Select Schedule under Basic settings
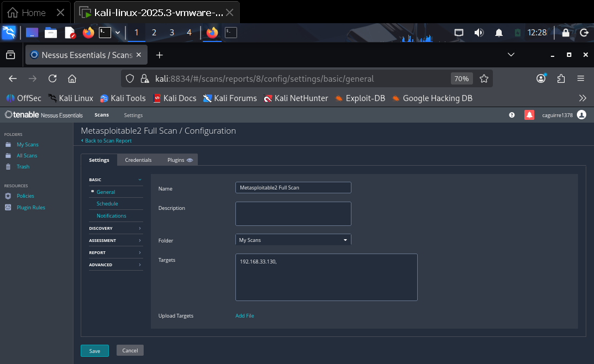Image resolution: width=594 pixels, height=364 pixels. pos(107,204)
